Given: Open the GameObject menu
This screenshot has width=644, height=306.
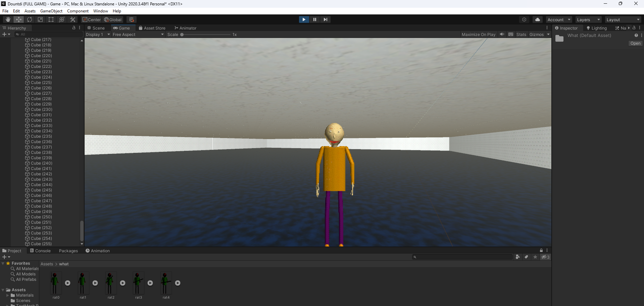Looking at the screenshot, I should tap(51, 11).
